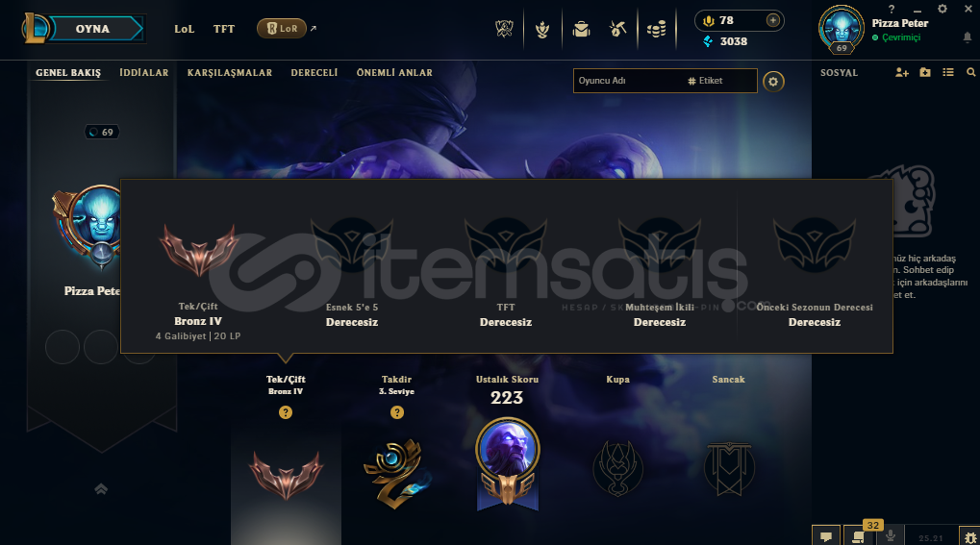This screenshot has width=980, height=545.
Task: Open the notifications bell icon
Action: (x=967, y=37)
